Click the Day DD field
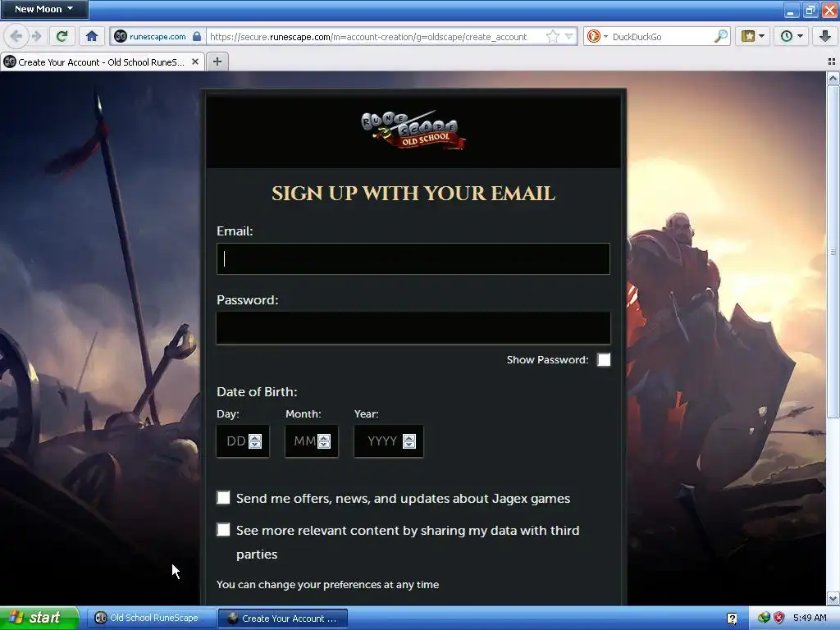Viewport: 840px width, 630px height. pos(235,441)
